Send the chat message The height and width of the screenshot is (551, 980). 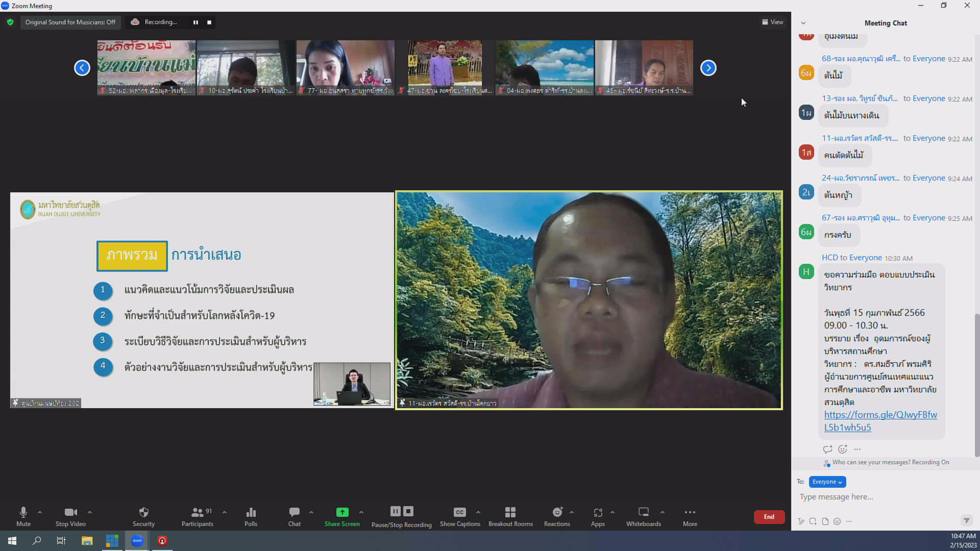966,521
